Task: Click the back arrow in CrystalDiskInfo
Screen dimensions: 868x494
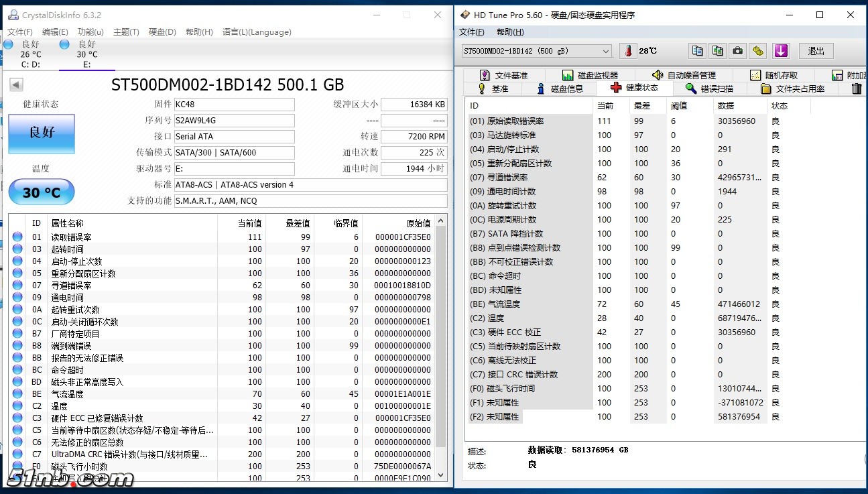Action: 15,84
